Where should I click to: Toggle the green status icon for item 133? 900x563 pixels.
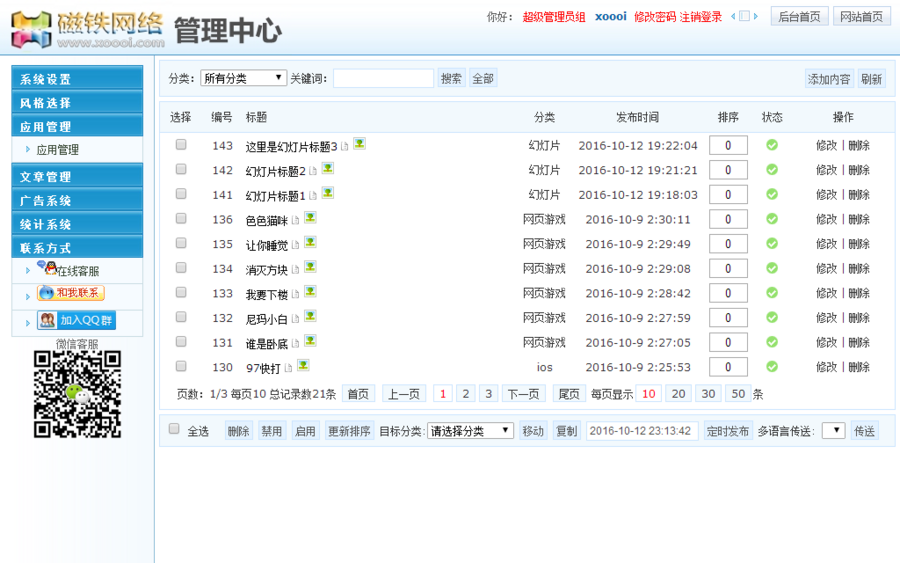point(772,293)
